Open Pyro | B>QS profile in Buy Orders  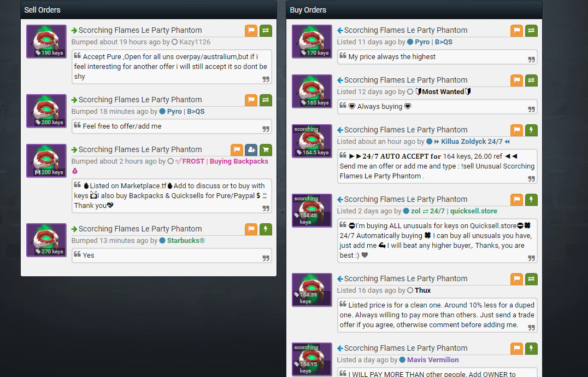click(x=433, y=42)
